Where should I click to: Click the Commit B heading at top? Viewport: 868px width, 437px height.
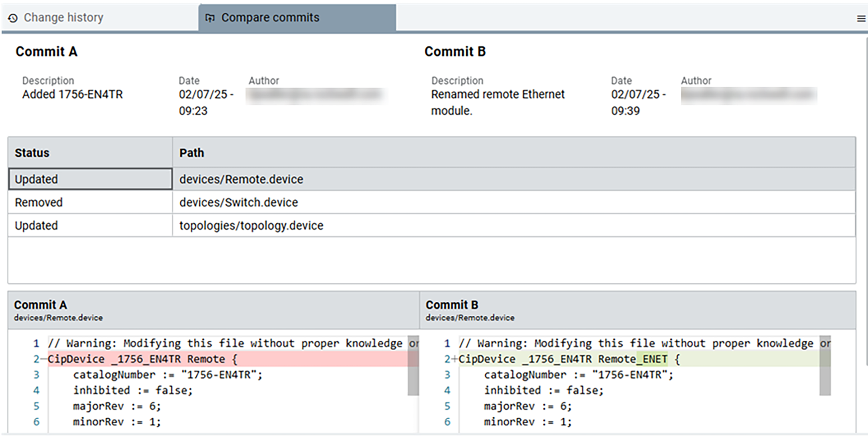(x=455, y=52)
